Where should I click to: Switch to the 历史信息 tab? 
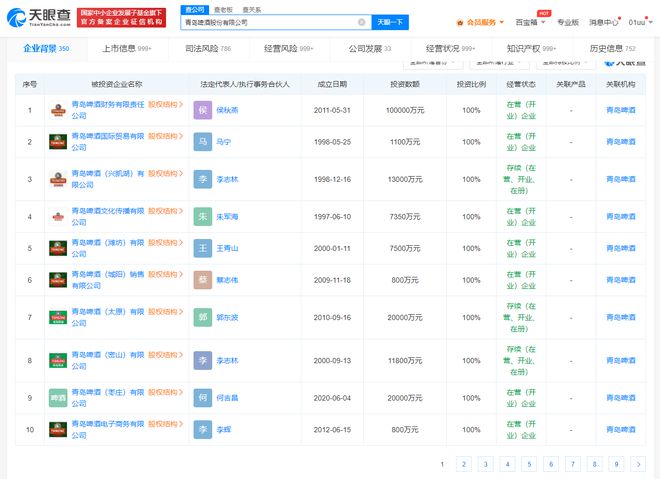pyautogui.click(x=612, y=49)
